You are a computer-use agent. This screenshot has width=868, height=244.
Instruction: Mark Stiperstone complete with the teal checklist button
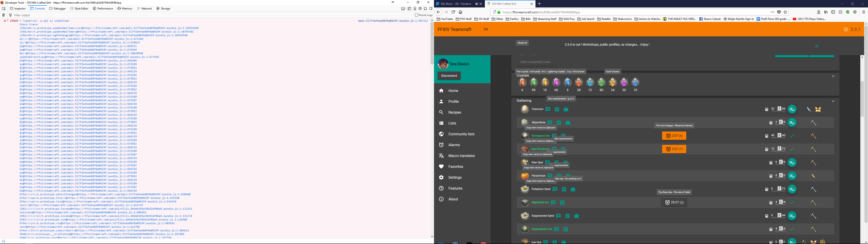(x=792, y=122)
